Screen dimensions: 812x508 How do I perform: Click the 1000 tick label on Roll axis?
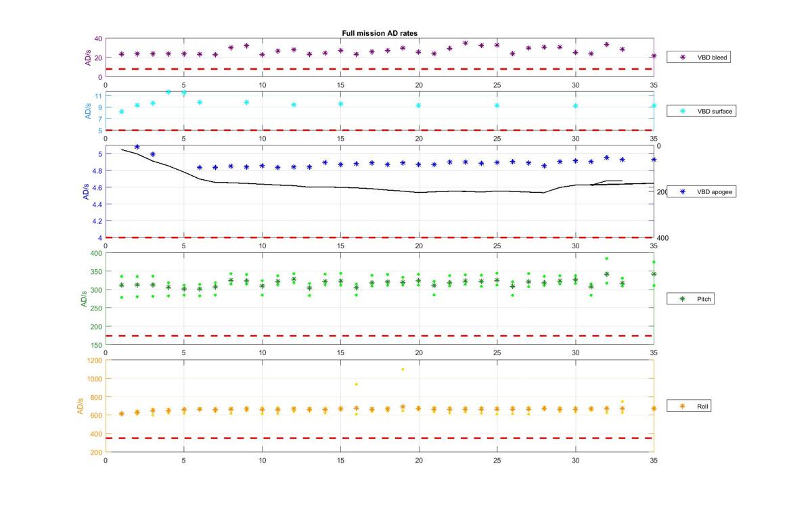pyautogui.click(x=95, y=379)
